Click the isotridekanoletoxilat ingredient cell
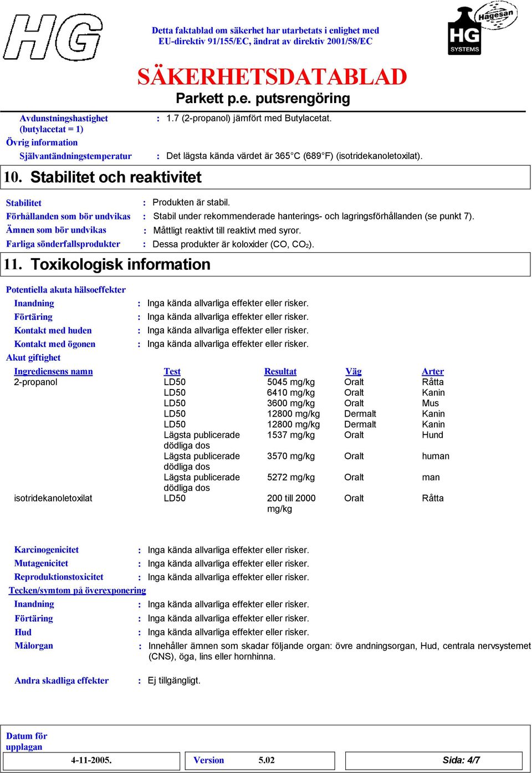The height and width of the screenshot is (773, 532). coord(53,498)
